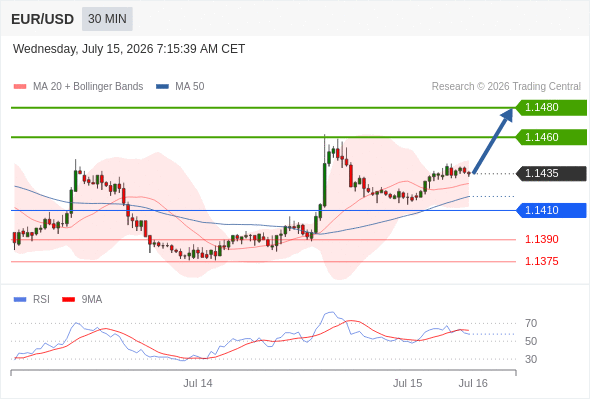
Task: Click the RSI legend label
Action: 41,300
